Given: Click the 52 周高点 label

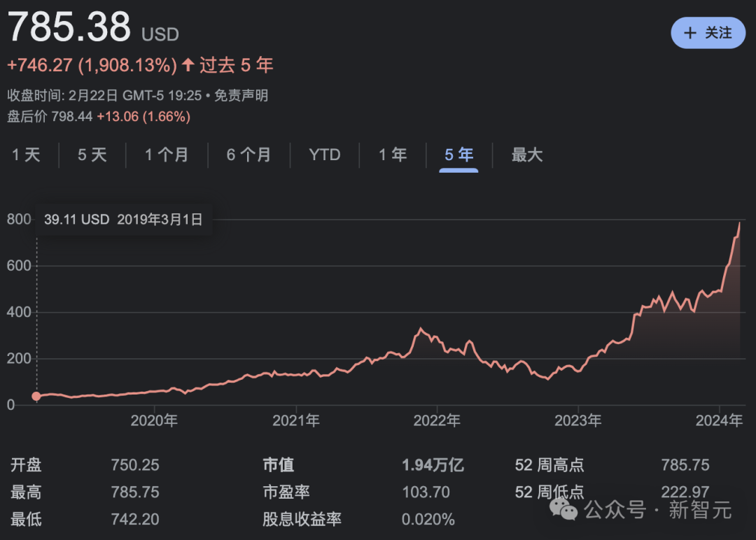Looking at the screenshot, I should pos(549,465).
